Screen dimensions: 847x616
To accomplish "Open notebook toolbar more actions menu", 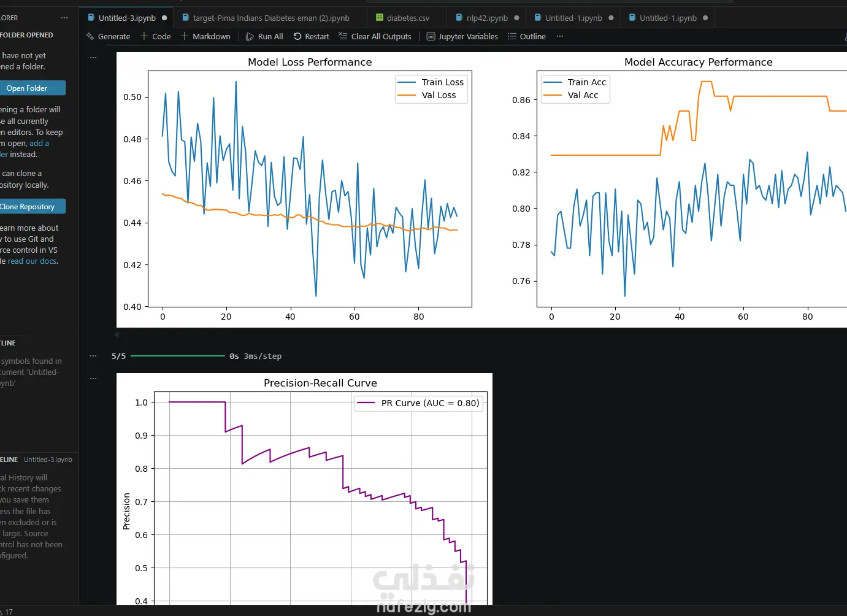I will [560, 36].
